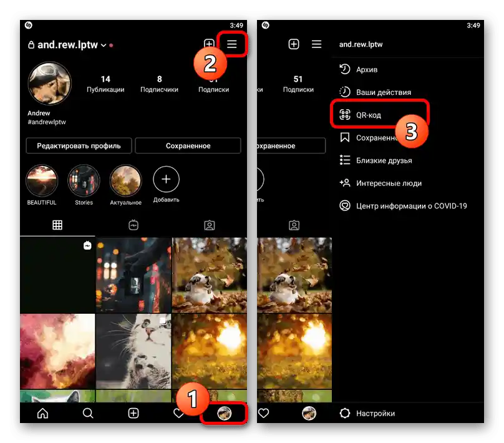This screenshot has height=443, width=504.
Task: Click Ваши действия activity icon
Action: click(x=345, y=92)
